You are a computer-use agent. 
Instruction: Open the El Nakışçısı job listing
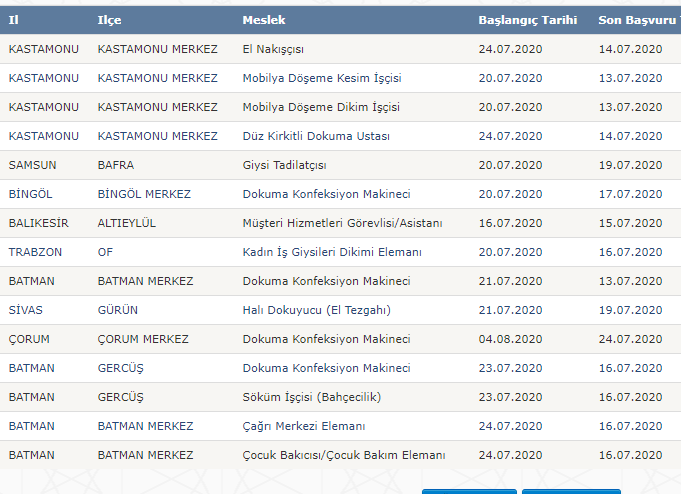point(273,49)
